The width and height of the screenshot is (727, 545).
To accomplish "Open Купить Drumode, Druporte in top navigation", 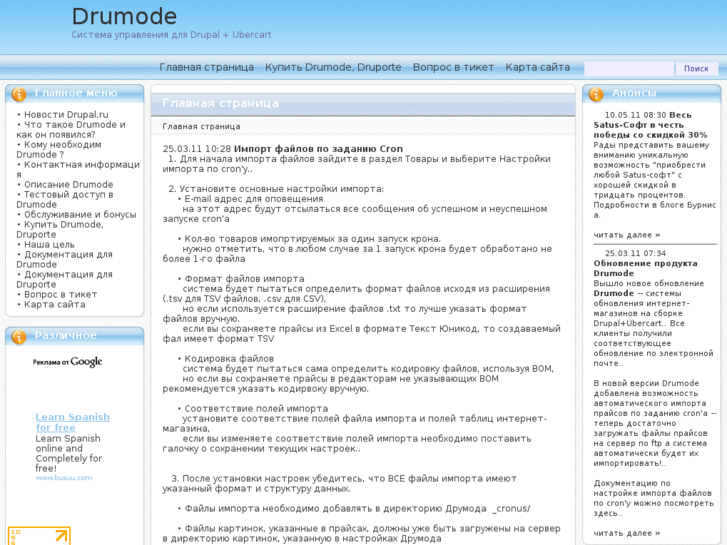I will tap(333, 67).
